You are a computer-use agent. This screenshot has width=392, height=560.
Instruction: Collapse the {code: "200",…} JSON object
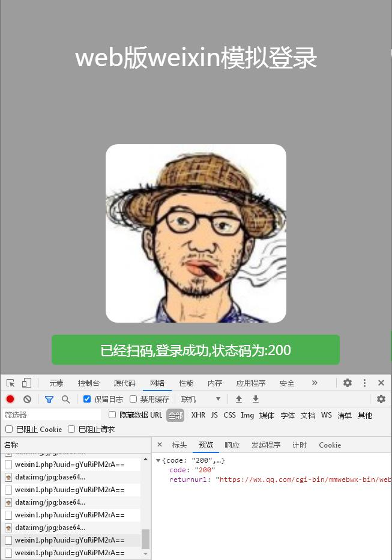pos(158,460)
